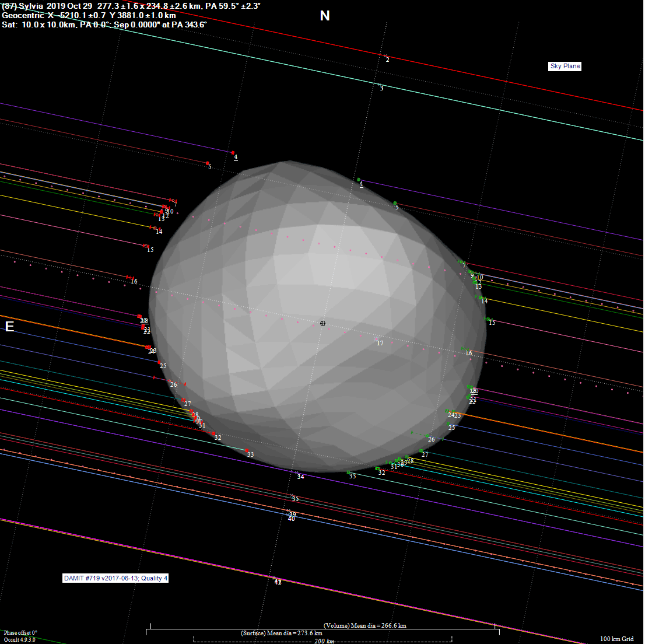This screenshot has height=644, width=645.
Task: Click the (87) Sylvia title line
Action: 131,5
